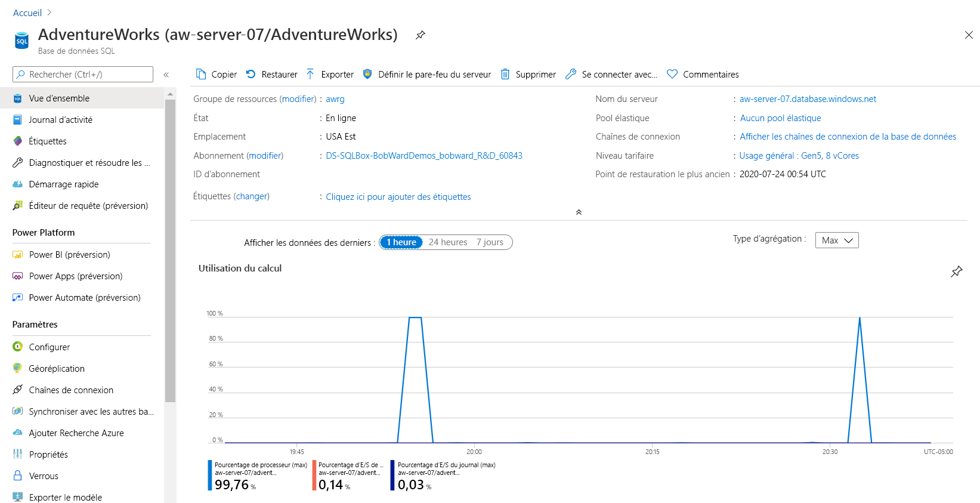This screenshot has width=980, height=503.
Task: Click the Synchroniser database icon
Action: (x=18, y=411)
